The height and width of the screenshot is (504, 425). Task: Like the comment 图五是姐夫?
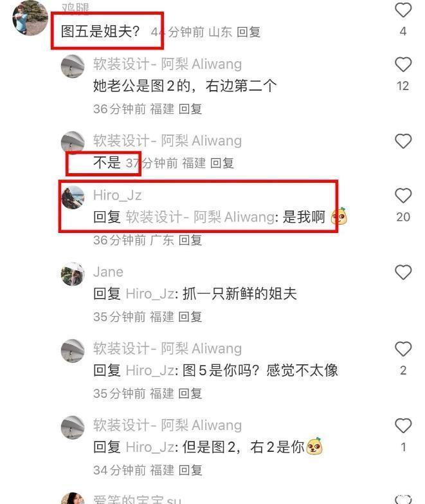coord(403,10)
